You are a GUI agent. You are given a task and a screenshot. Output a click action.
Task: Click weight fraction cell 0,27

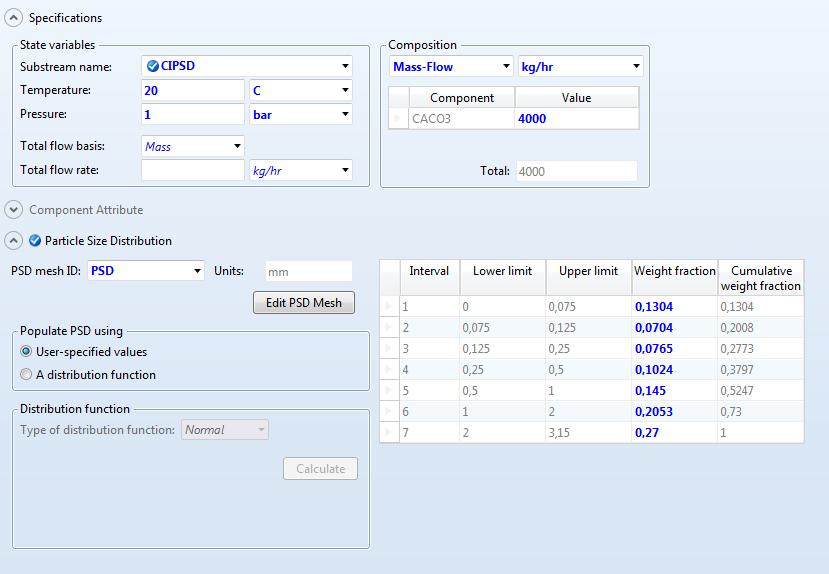pos(675,432)
